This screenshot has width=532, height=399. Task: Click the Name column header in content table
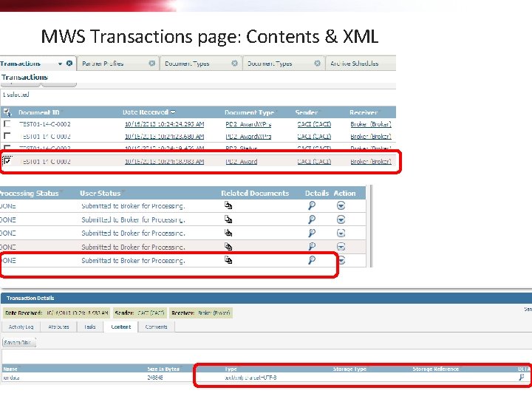[x=10, y=369]
